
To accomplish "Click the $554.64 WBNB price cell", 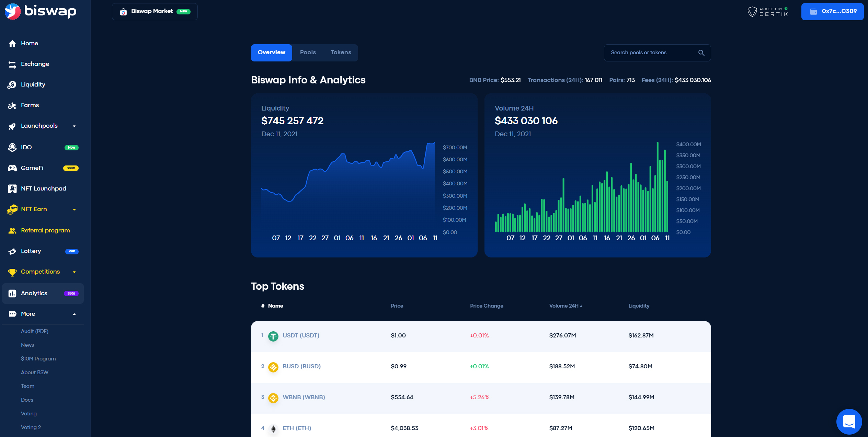I will [x=402, y=397].
